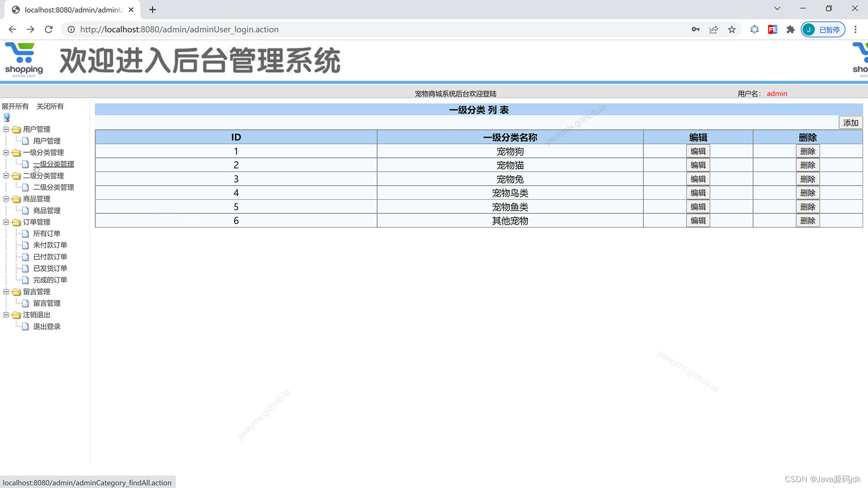Collapse the 留言管理 tree node

pos(6,291)
